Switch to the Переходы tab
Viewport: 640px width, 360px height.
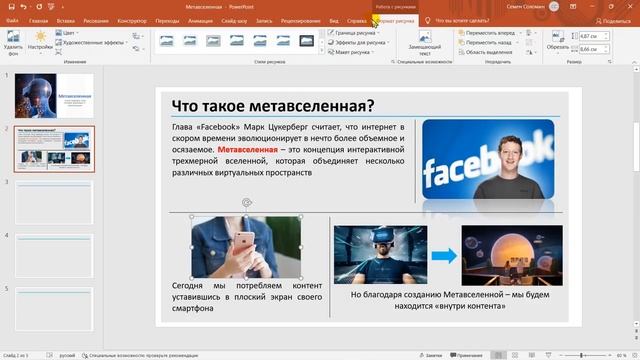click(x=167, y=20)
